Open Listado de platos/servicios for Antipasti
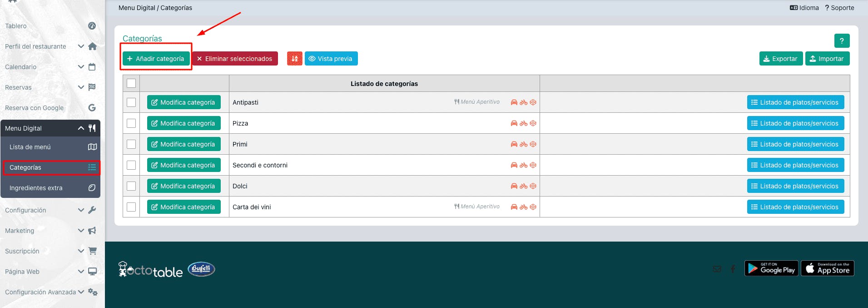The height and width of the screenshot is (308, 868). click(795, 102)
